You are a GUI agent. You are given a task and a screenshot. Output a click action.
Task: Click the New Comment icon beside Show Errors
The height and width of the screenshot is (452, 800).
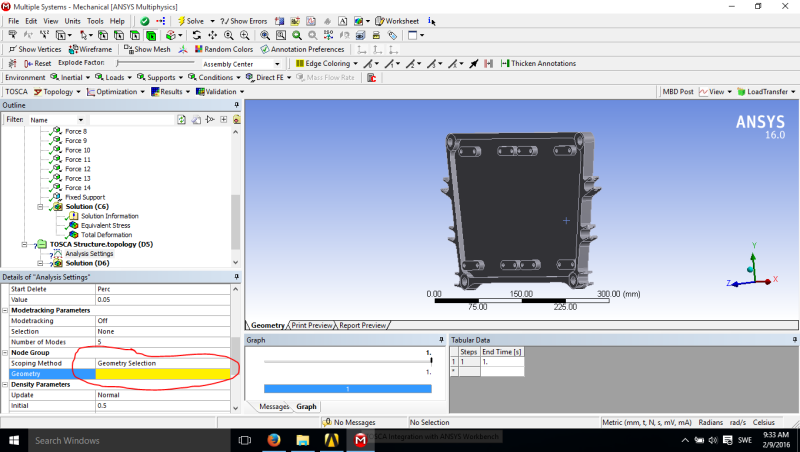279,21
